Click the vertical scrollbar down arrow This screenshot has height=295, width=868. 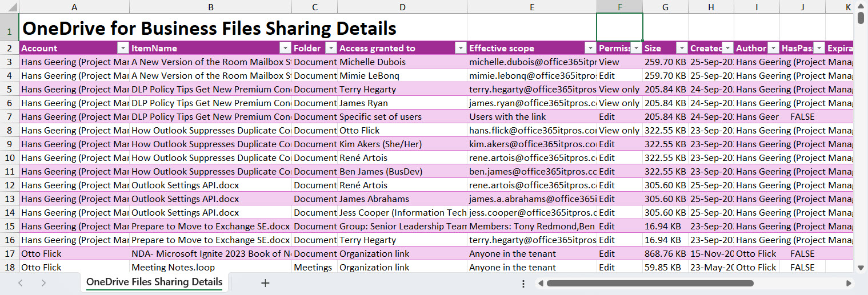[861, 267]
